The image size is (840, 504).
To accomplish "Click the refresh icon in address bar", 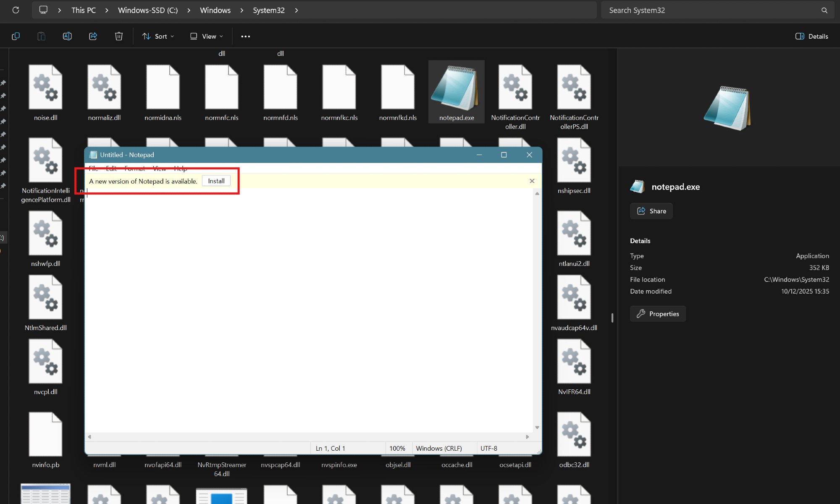I will (x=16, y=10).
